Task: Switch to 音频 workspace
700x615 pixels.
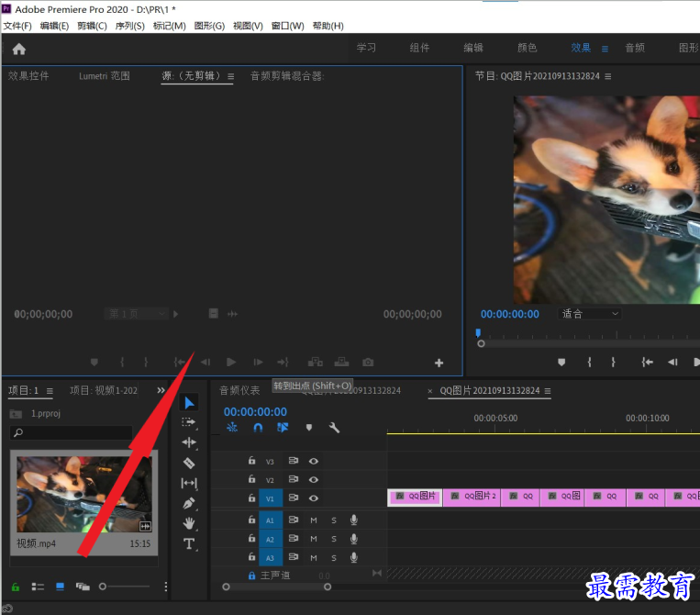Action: pyautogui.click(x=635, y=48)
